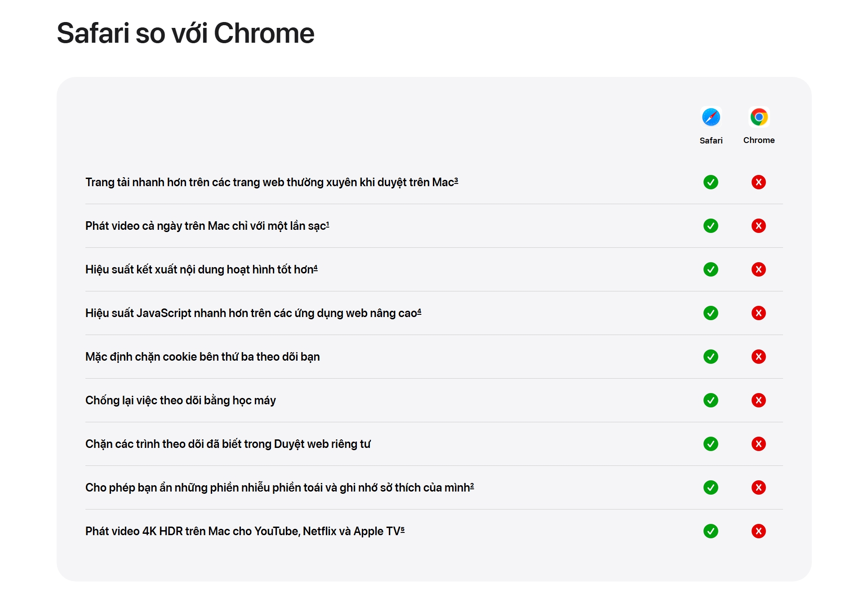Screen dimensions: 868x608
Task: Click Safari checkmark for học máy row
Action: point(711,400)
